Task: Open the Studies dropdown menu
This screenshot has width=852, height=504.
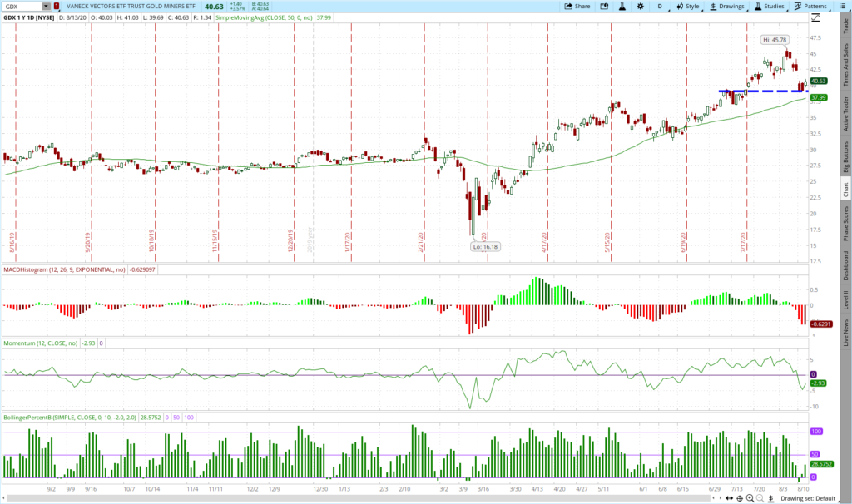Action: (770, 7)
